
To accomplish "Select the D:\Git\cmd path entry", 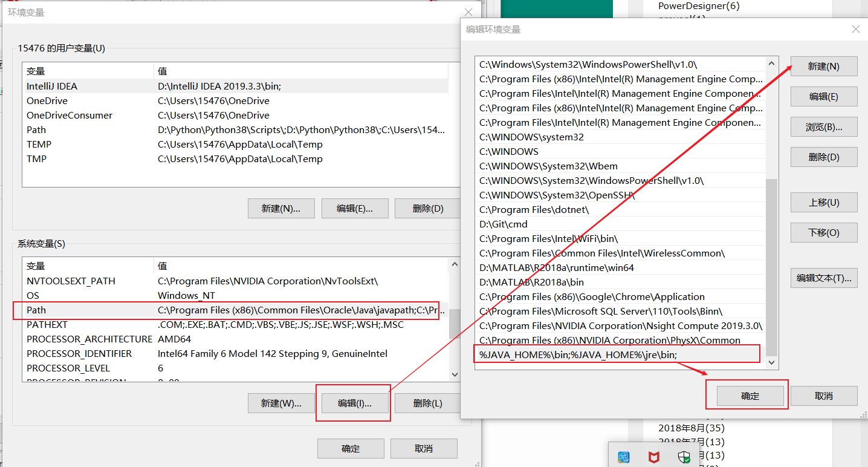I will (x=620, y=224).
